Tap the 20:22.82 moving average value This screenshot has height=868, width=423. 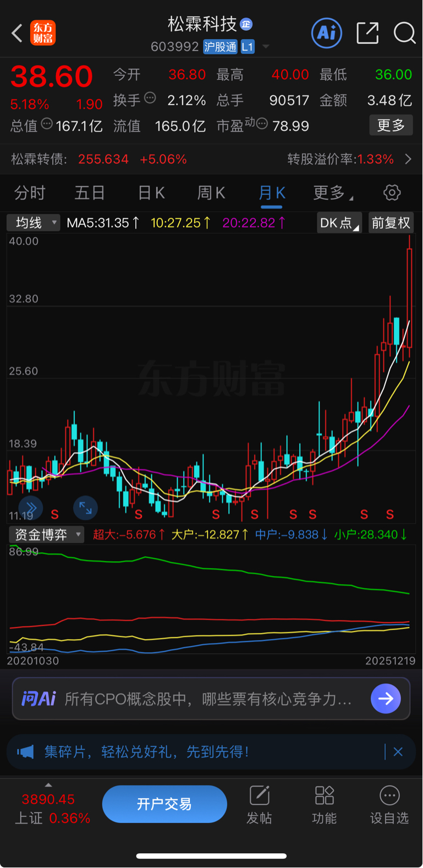pyautogui.click(x=254, y=223)
